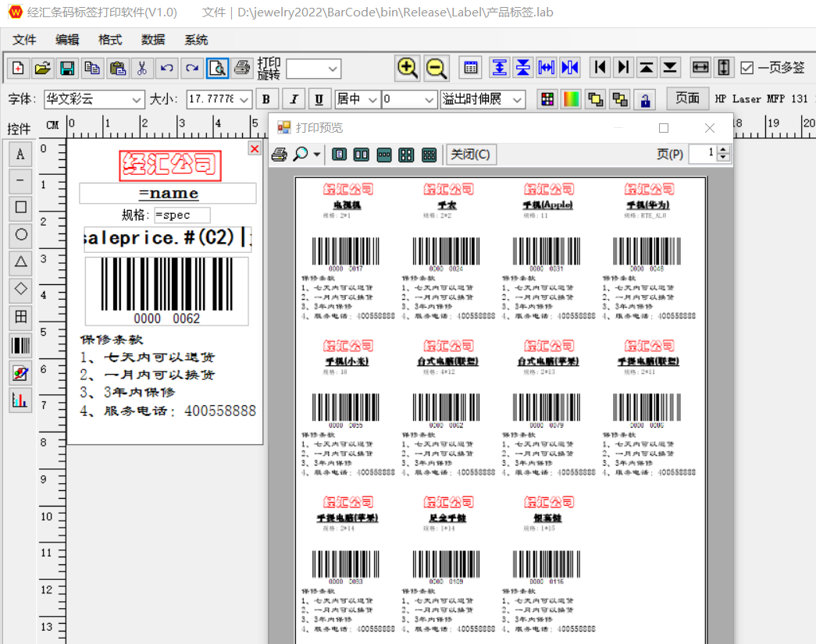
Task: Open the 格式 menu
Action: [x=110, y=40]
